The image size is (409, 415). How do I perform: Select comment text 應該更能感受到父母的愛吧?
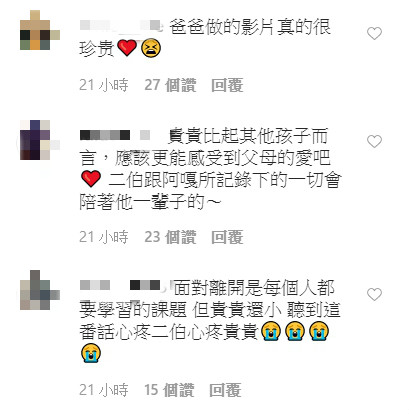[223, 158]
